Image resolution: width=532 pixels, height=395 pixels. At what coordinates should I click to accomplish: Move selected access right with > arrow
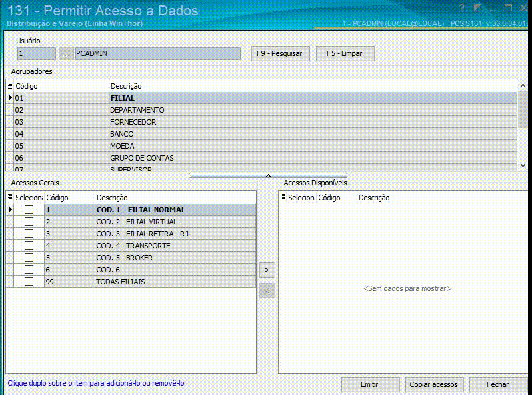click(x=267, y=270)
